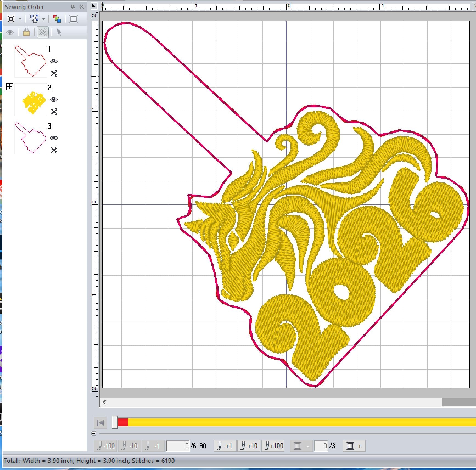Click the thread color change icon

[57, 19]
